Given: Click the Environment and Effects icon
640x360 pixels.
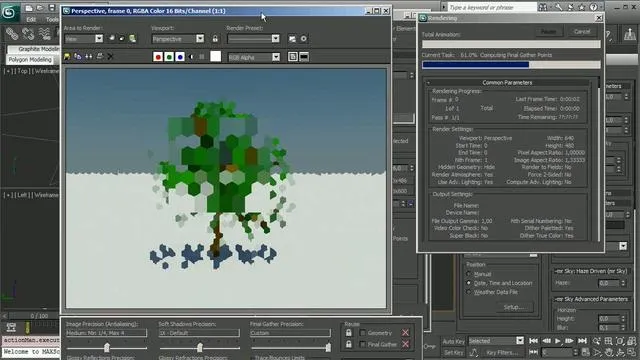Looking at the screenshot, I should click(304, 39).
